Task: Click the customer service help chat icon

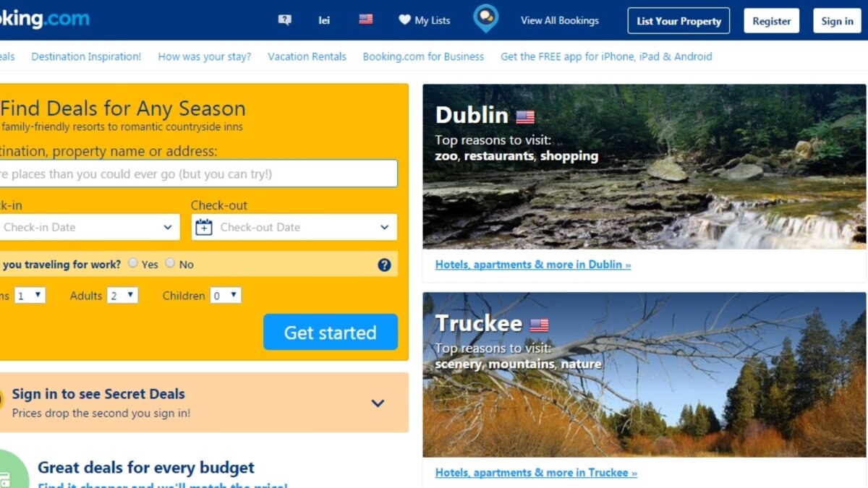Action: 285,20
